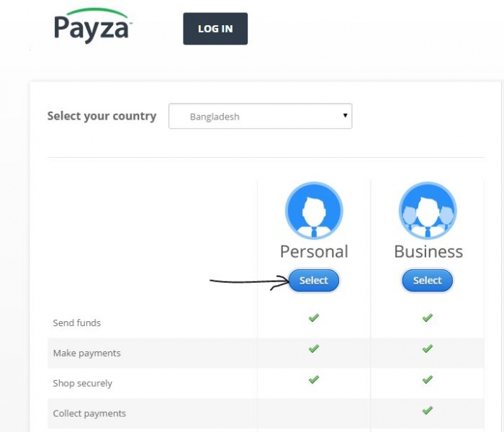504x432 pixels.
Task: Click Personal checkmark for Make payments
Action: (x=314, y=348)
